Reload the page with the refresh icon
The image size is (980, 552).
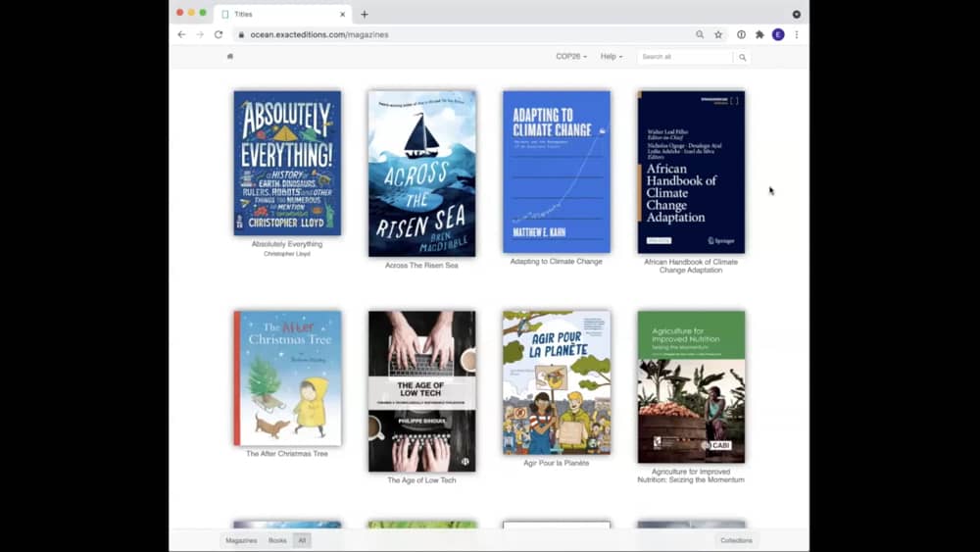[219, 34]
